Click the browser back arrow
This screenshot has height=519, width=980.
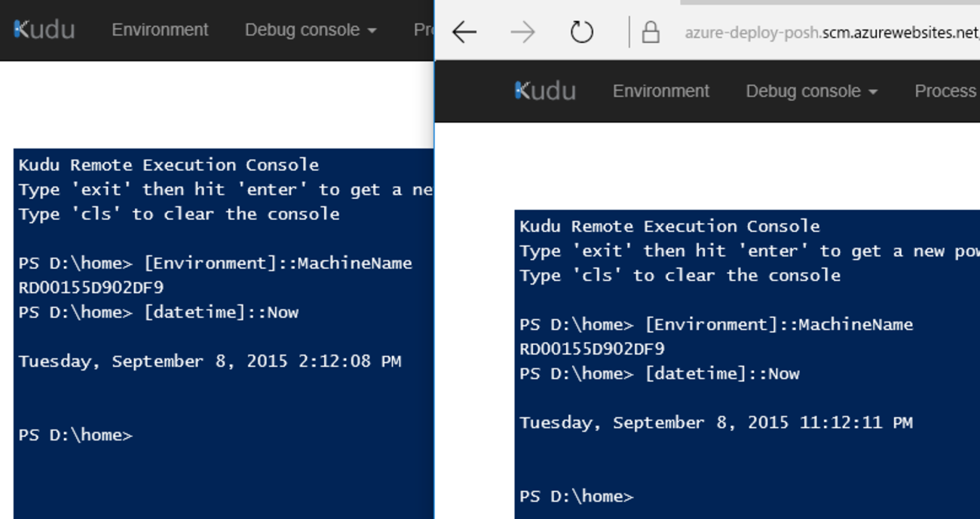tap(464, 32)
